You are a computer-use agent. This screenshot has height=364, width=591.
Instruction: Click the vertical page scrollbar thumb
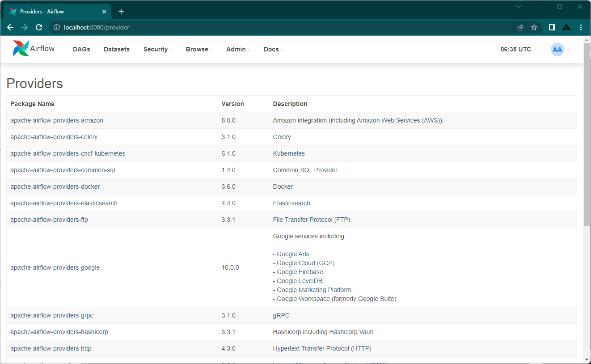[x=587, y=134]
